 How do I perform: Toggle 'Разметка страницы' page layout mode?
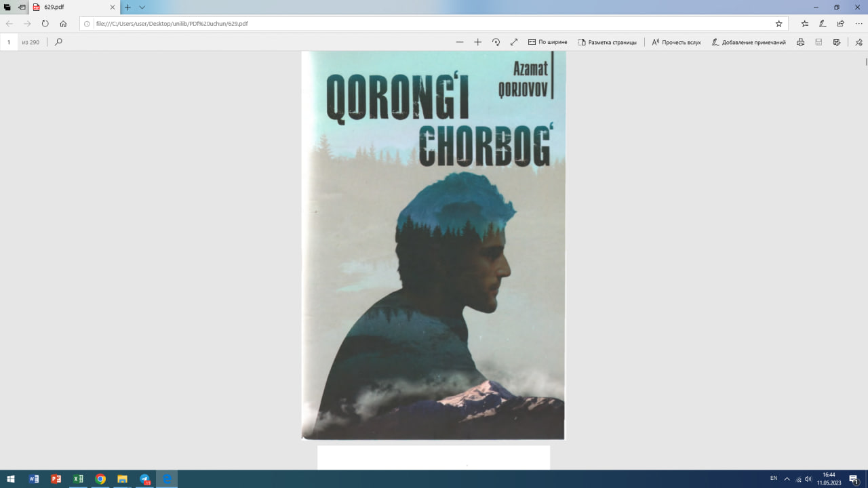608,41
